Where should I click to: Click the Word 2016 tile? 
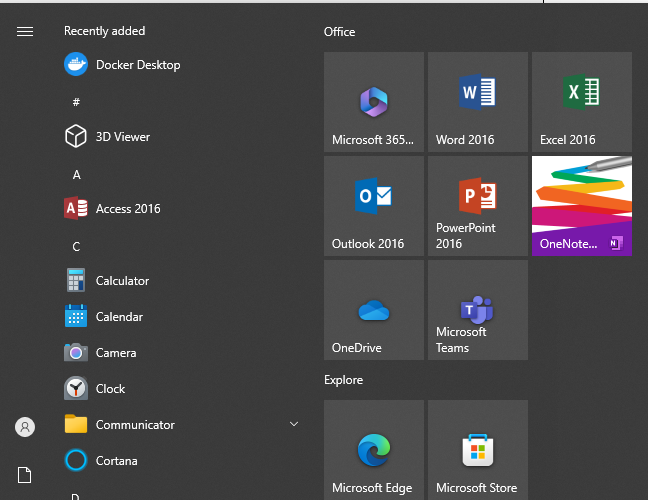pyautogui.click(x=478, y=102)
